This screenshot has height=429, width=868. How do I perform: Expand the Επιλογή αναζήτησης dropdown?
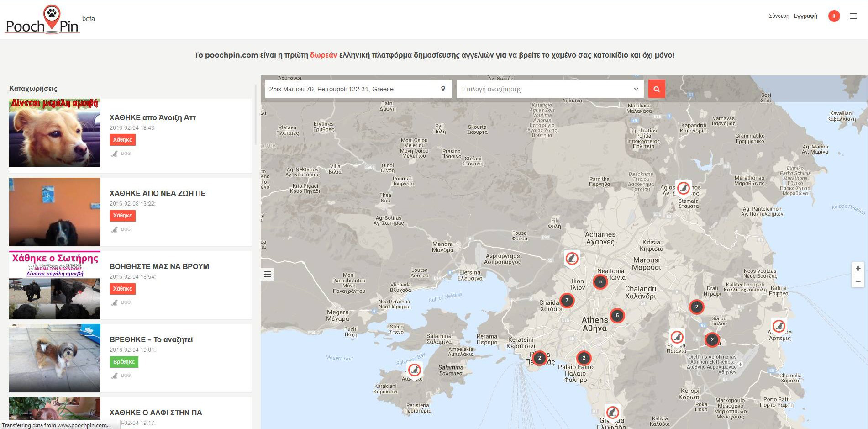tap(550, 89)
